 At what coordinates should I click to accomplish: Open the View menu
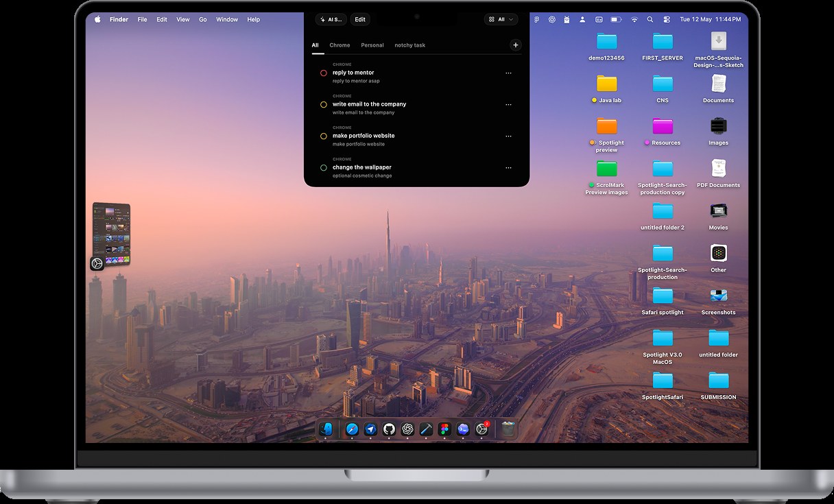coord(183,20)
